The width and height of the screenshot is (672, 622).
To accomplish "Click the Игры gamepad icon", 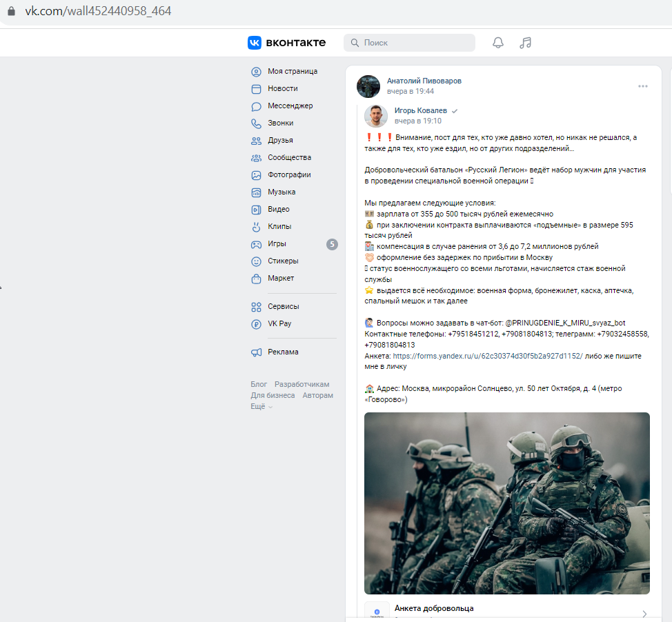I will tap(256, 244).
